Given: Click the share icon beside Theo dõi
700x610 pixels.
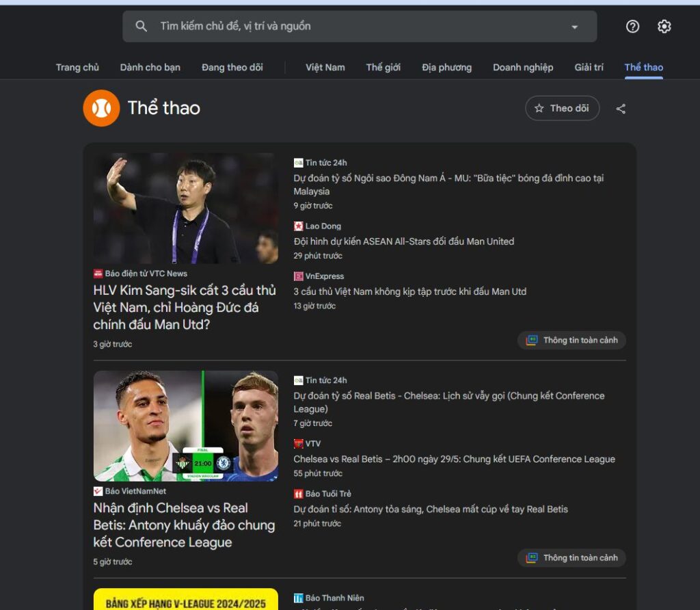Looking at the screenshot, I should click(x=621, y=109).
